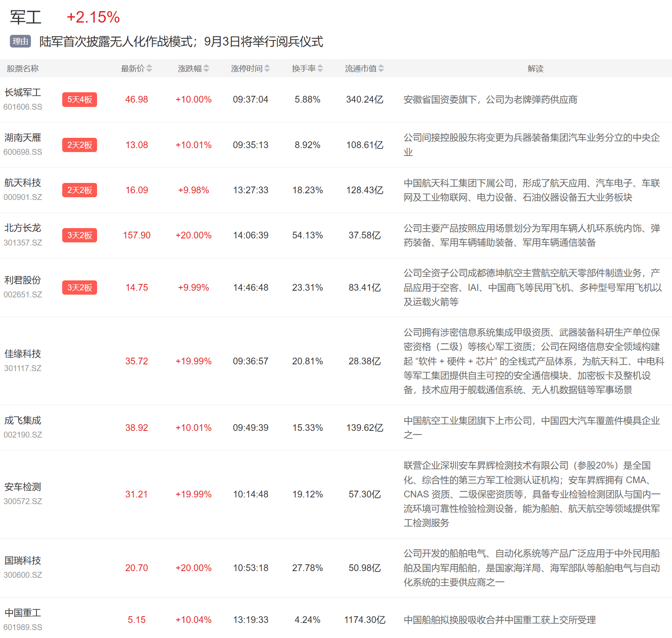Viewport: 672px width, 638px height.
Task: Sort by 涨跌幅 column arrows
Action: tap(206, 69)
